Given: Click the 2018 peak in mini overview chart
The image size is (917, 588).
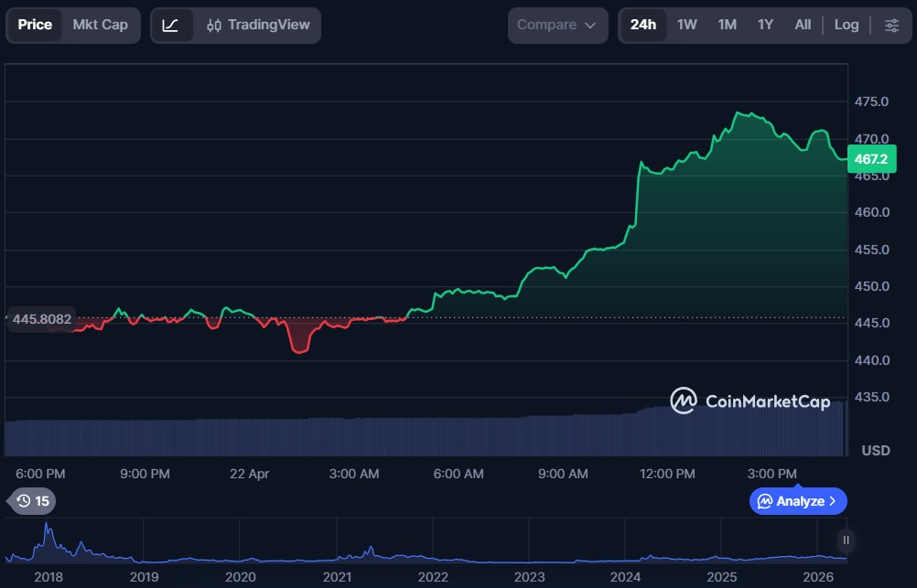Looking at the screenshot, I should pyautogui.click(x=47, y=532).
